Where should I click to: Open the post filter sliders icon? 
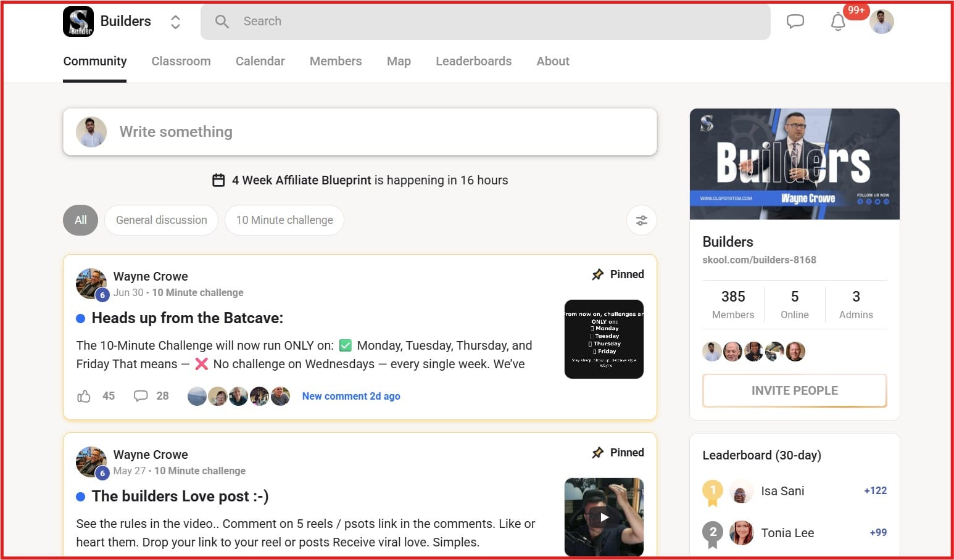pyautogui.click(x=642, y=220)
